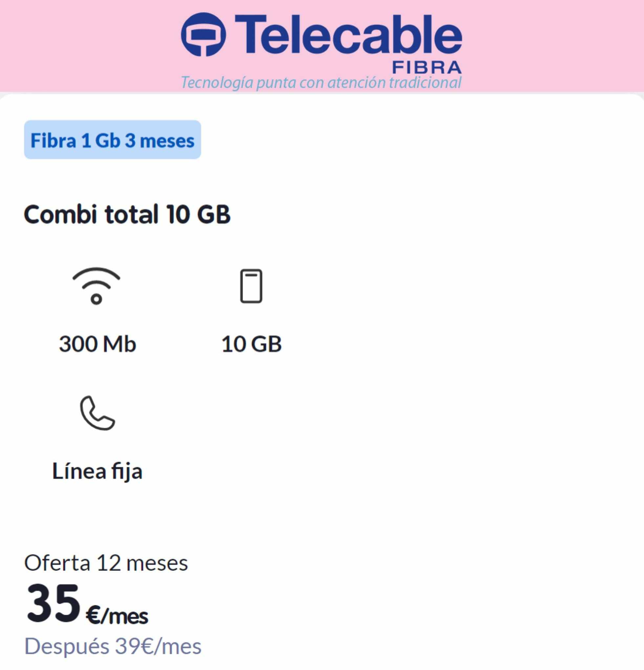Select the Fibra 1 Gb 3 meses badge
The height and width of the screenshot is (670, 644).
coord(112,140)
